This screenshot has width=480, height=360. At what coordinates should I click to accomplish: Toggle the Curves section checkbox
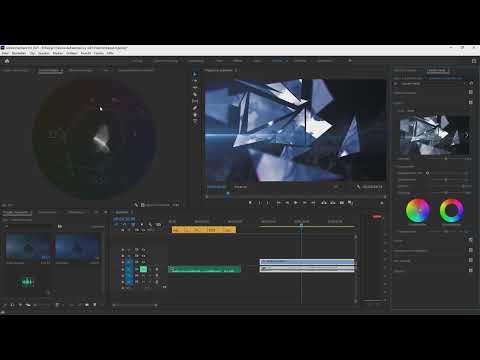tap(471, 240)
